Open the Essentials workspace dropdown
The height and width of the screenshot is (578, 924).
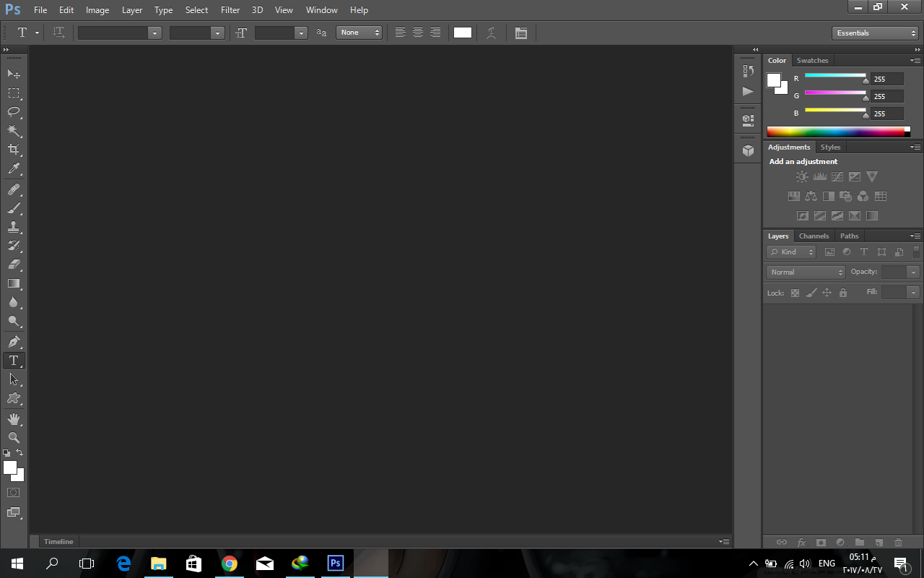coord(875,33)
